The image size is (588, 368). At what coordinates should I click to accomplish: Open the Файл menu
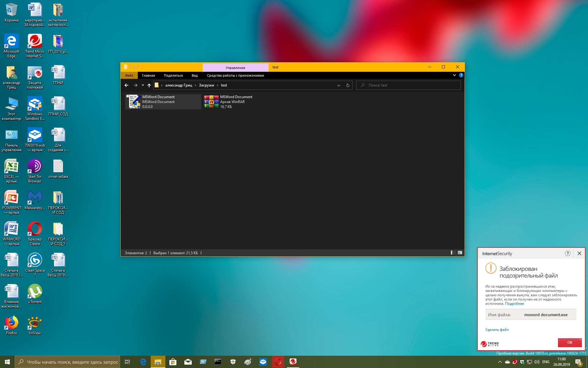(129, 75)
